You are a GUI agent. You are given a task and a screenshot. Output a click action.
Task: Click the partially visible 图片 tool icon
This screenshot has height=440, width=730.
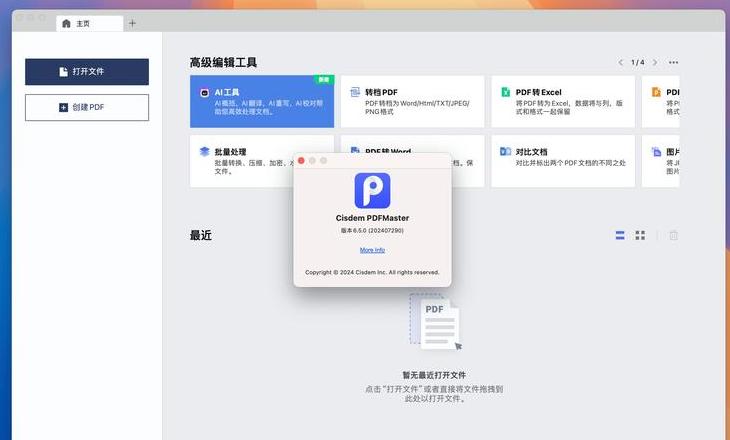click(x=656, y=151)
